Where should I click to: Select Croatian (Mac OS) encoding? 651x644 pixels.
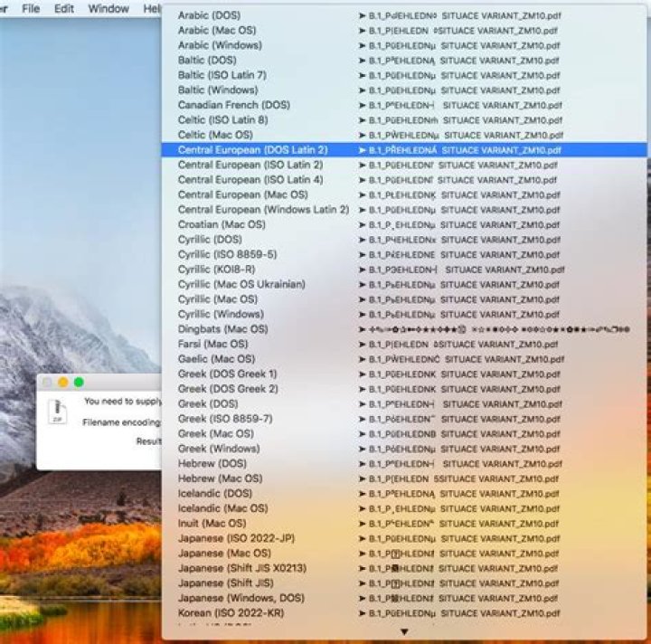pos(404,225)
